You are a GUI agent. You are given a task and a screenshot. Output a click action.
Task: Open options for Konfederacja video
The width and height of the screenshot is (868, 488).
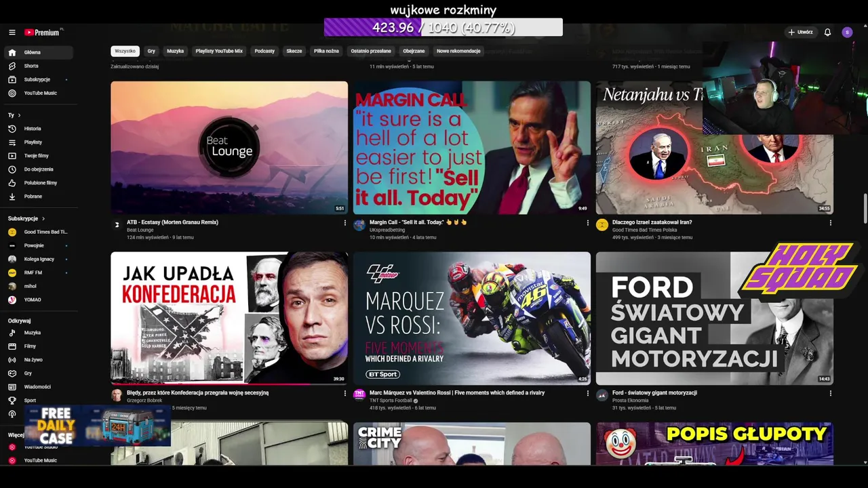click(x=344, y=393)
